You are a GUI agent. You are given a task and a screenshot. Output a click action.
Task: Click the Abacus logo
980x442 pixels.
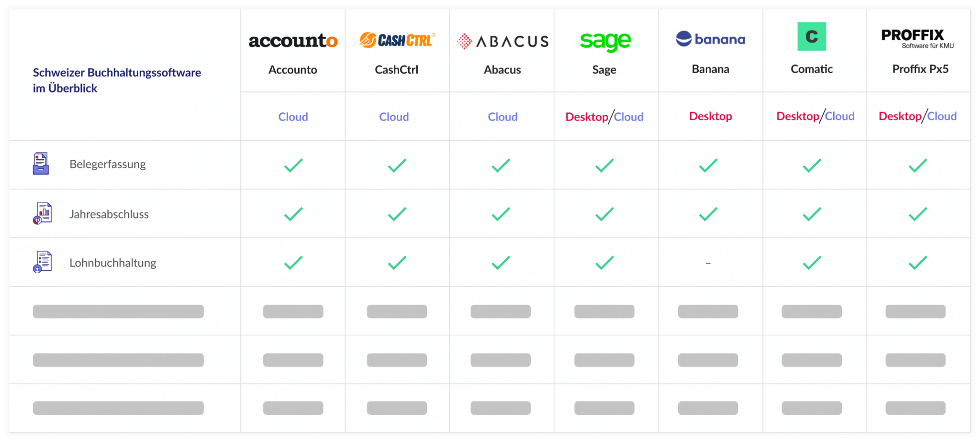502,42
